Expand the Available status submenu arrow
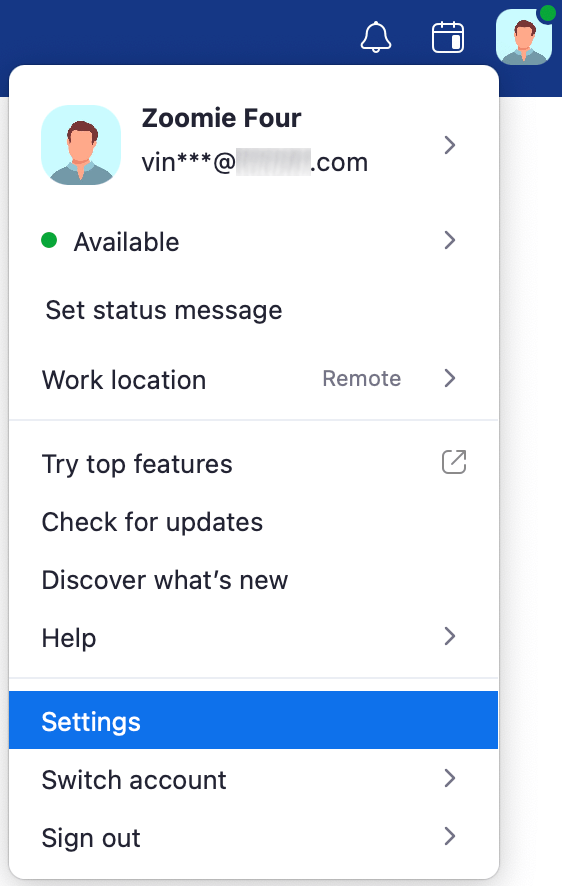562x886 pixels. (450, 241)
